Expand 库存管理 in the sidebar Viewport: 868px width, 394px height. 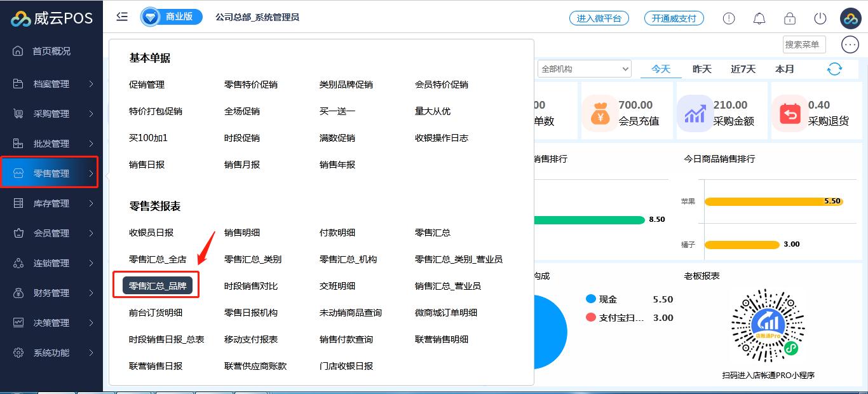[51, 203]
